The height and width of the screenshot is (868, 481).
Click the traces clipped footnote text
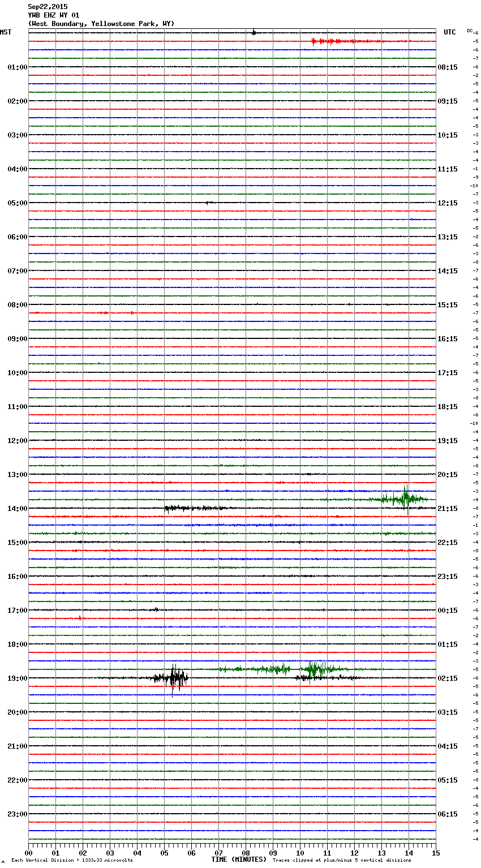(342, 861)
